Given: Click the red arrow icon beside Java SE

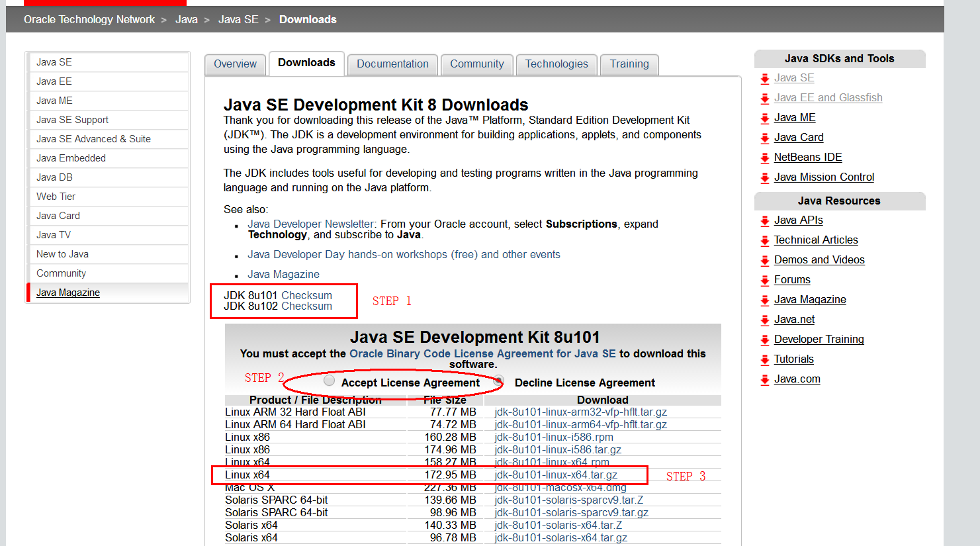Looking at the screenshot, I should (765, 79).
